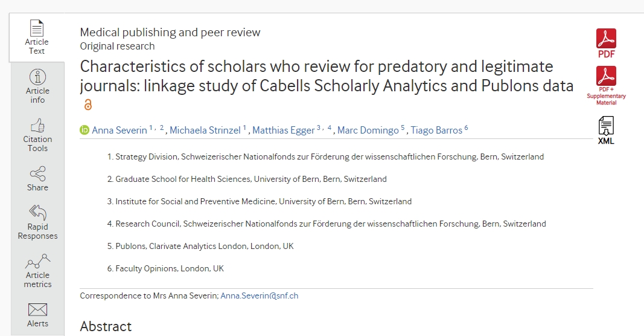Download PDF plus Supplementary Material
Viewport: 644px width, 336px height.
tap(606, 86)
